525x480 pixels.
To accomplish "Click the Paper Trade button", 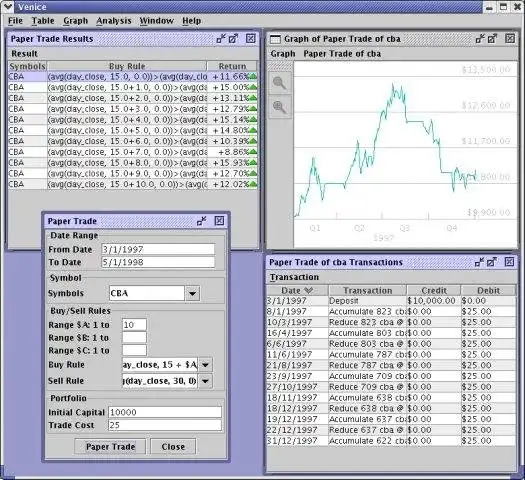I will 110,447.
